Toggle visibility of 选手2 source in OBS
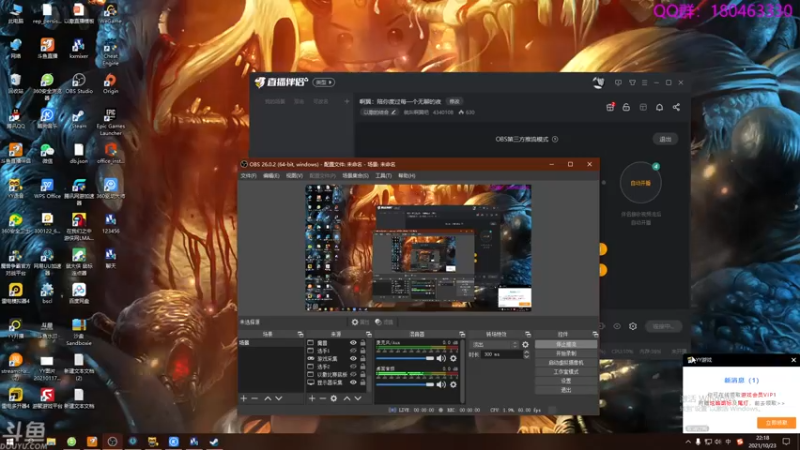The height and width of the screenshot is (450, 800). pyautogui.click(x=353, y=366)
